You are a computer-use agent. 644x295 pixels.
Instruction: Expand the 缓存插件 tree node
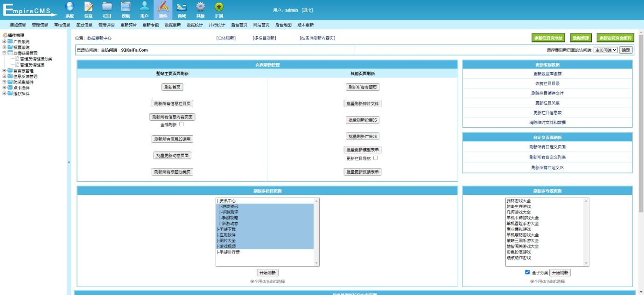4,93
